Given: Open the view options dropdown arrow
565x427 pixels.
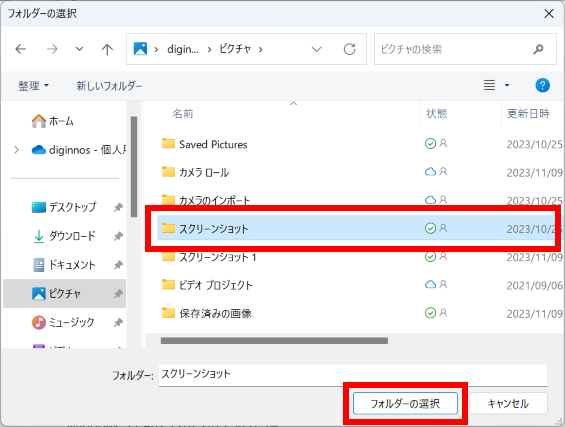Looking at the screenshot, I should click(x=507, y=85).
